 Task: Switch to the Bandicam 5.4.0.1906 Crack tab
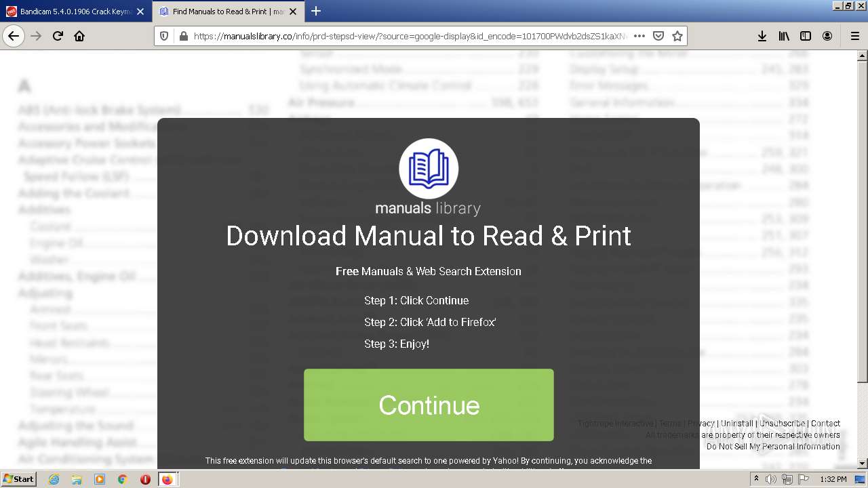coord(76,12)
